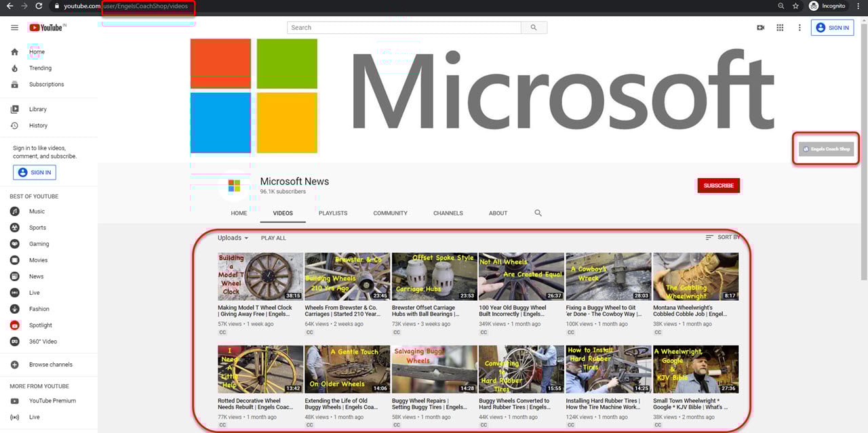Open the YouTube apps grid icon

coord(780,28)
